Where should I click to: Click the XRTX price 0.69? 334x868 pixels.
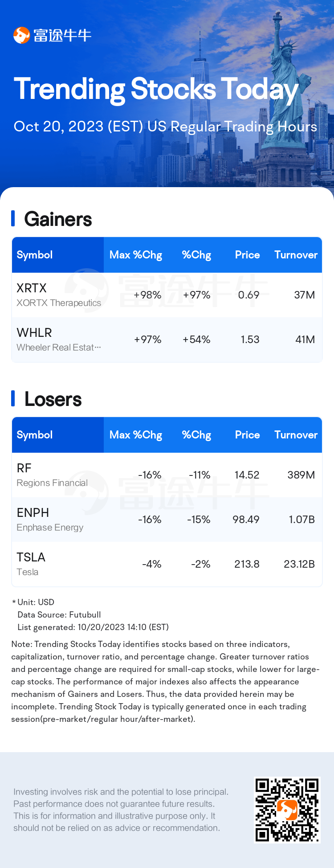(248, 295)
